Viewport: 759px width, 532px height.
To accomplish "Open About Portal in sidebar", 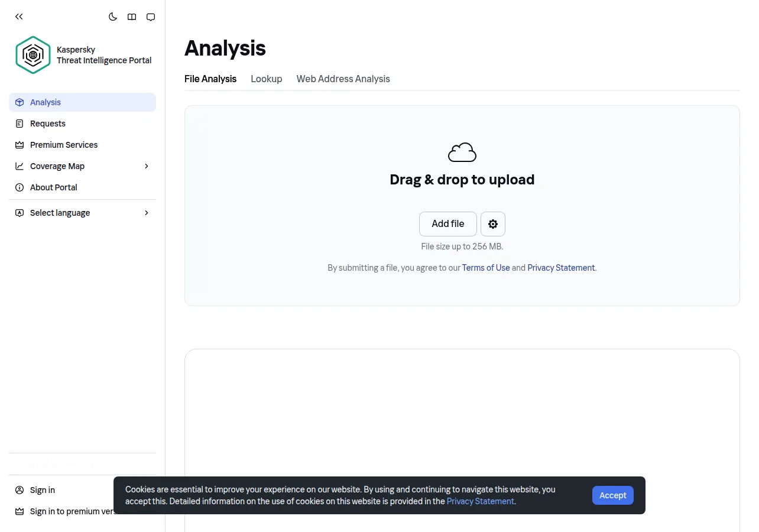I will click(83, 187).
